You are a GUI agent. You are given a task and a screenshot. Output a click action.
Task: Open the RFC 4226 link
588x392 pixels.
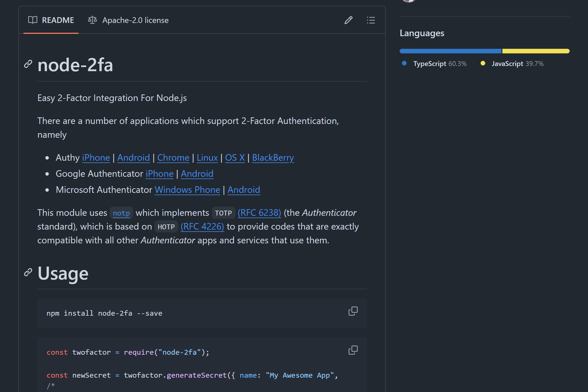[202, 226]
